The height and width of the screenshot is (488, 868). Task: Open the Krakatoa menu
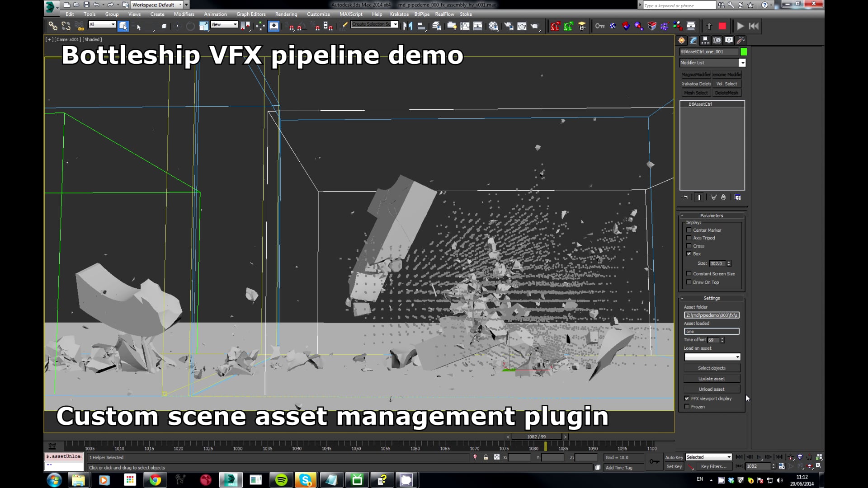coord(399,14)
